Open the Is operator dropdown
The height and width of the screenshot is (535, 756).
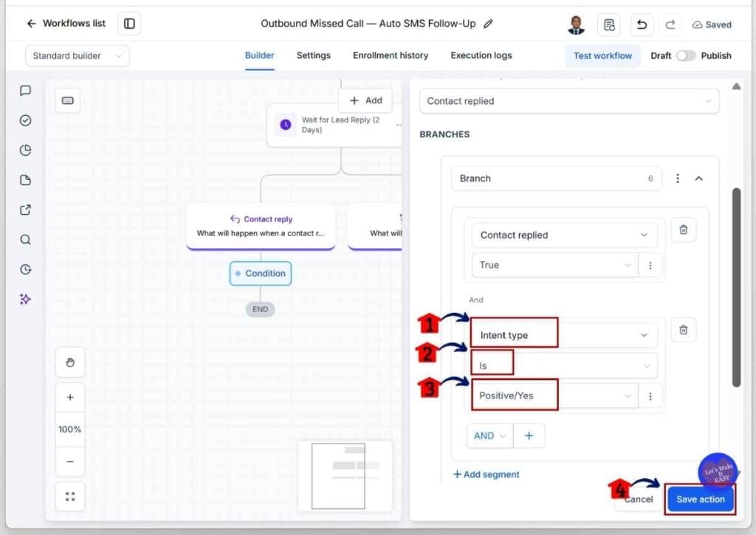click(x=564, y=366)
